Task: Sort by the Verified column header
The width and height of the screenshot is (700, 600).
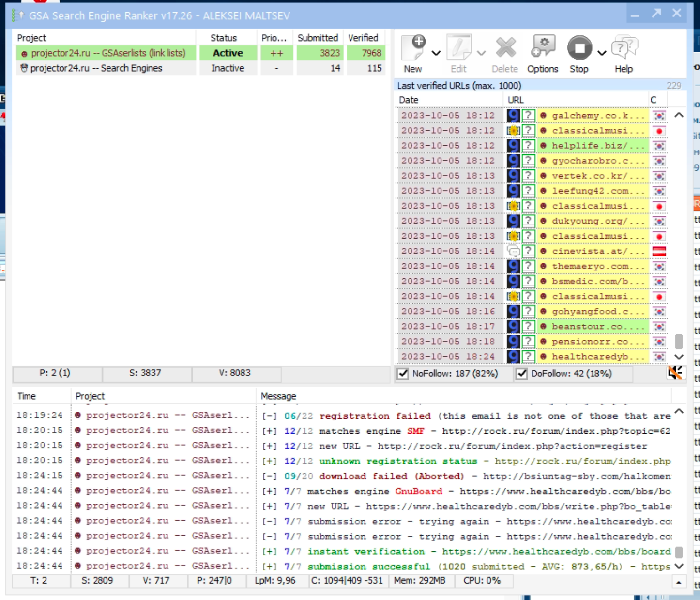Action: click(x=364, y=38)
